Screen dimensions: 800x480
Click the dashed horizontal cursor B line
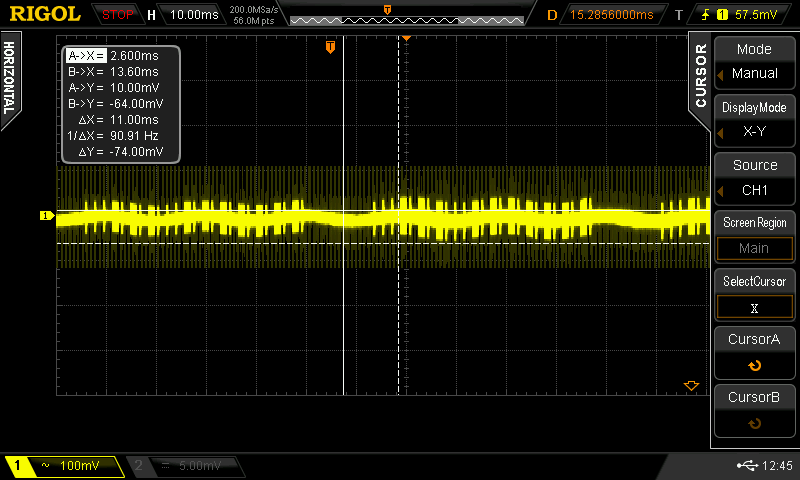[383, 243]
